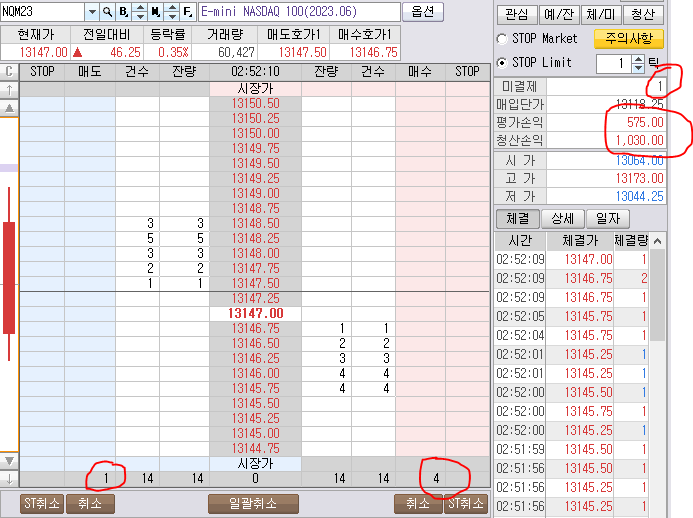Image resolution: width=693 pixels, height=518 pixels.
Task: Select the STOP Limit radio button
Action: 502,63
